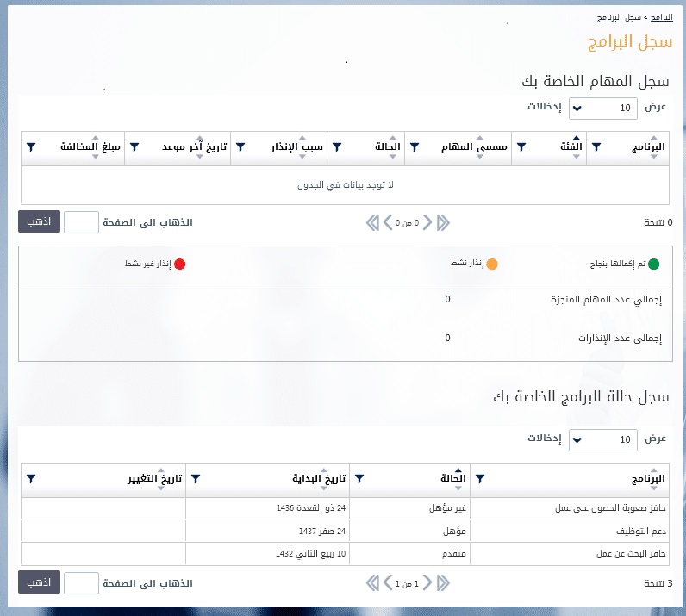Open filter for مبلغ المخالفة column
Screen dimensions: 686x616
(31, 147)
